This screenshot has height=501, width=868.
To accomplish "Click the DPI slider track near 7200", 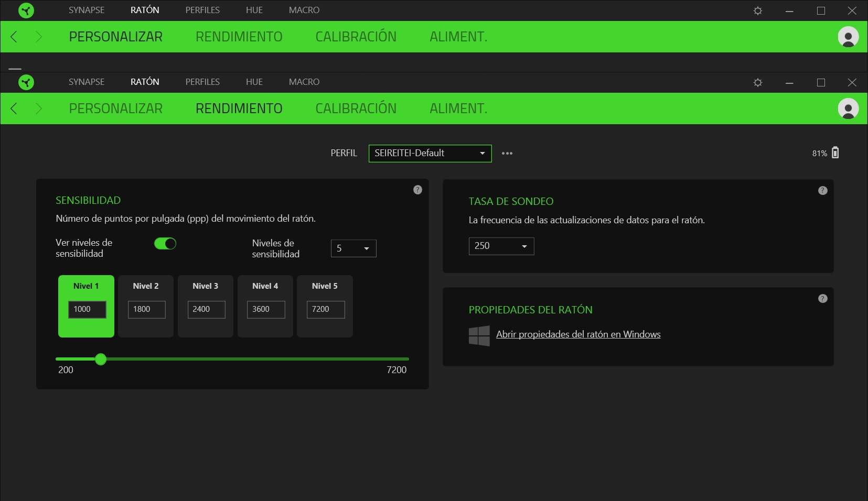I will pyautogui.click(x=404, y=359).
